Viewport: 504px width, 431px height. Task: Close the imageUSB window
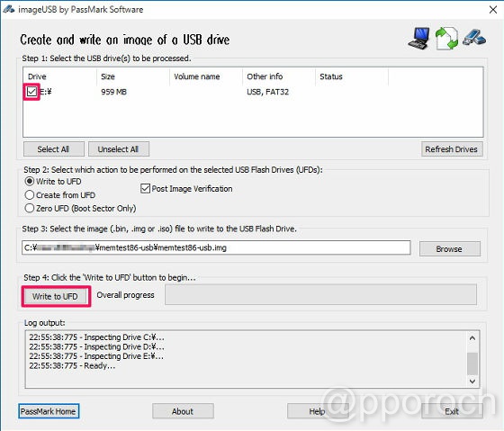click(493, 10)
